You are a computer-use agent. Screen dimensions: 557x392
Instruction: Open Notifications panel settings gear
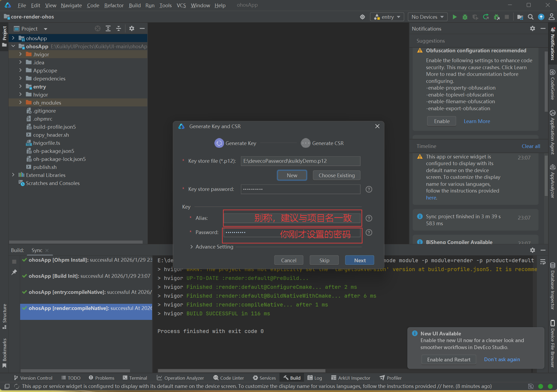tap(532, 28)
